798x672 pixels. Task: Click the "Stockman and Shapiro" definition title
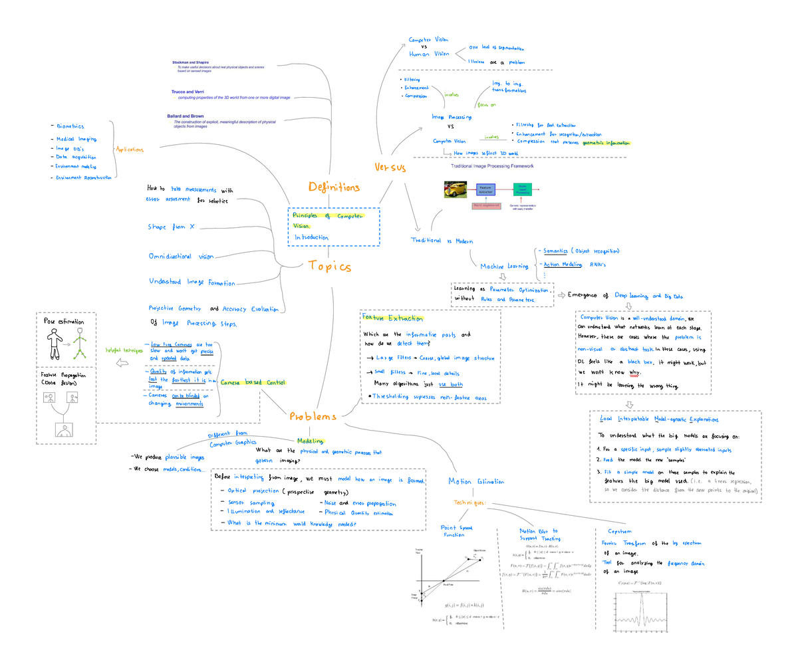(190, 62)
